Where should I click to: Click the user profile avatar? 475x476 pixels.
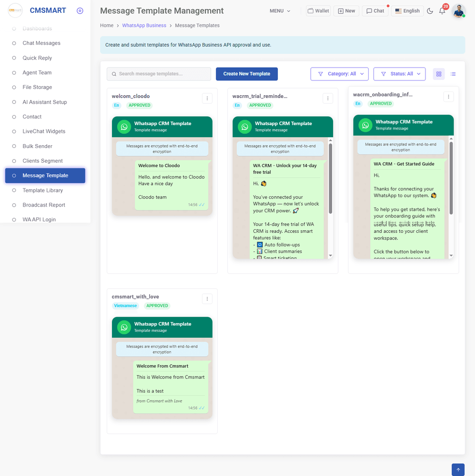click(x=458, y=11)
